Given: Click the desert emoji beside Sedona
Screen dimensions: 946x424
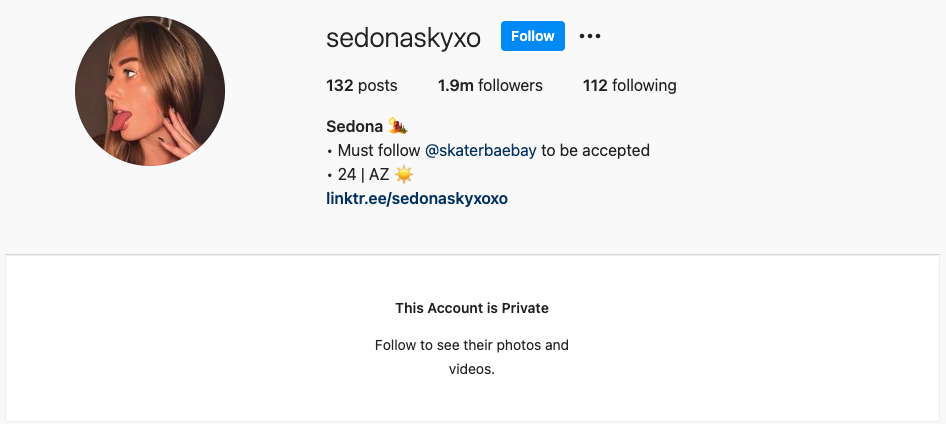Looking at the screenshot, I should pos(398,126).
